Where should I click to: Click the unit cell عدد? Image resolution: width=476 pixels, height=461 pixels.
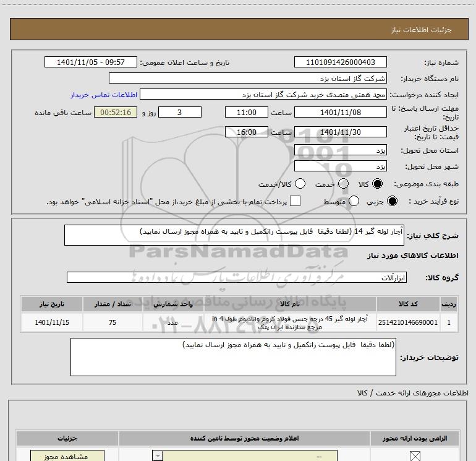(173, 322)
